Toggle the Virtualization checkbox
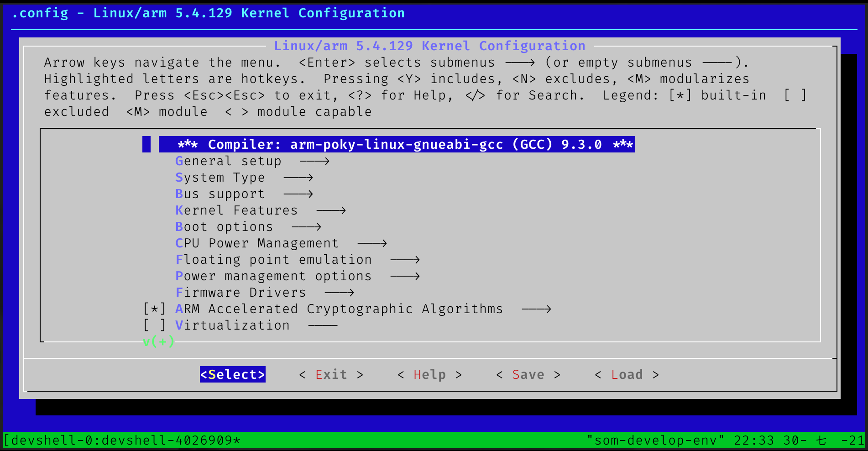The width and height of the screenshot is (868, 451). pos(154,325)
